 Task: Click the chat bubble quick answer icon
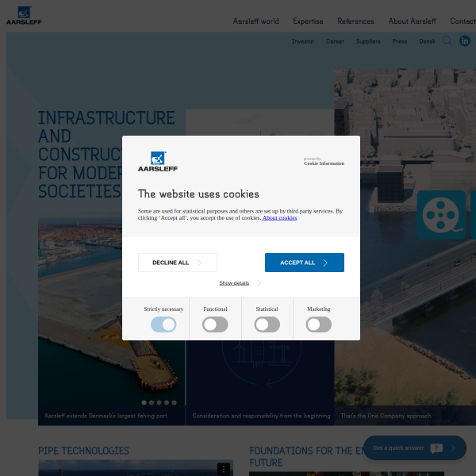pos(436,448)
